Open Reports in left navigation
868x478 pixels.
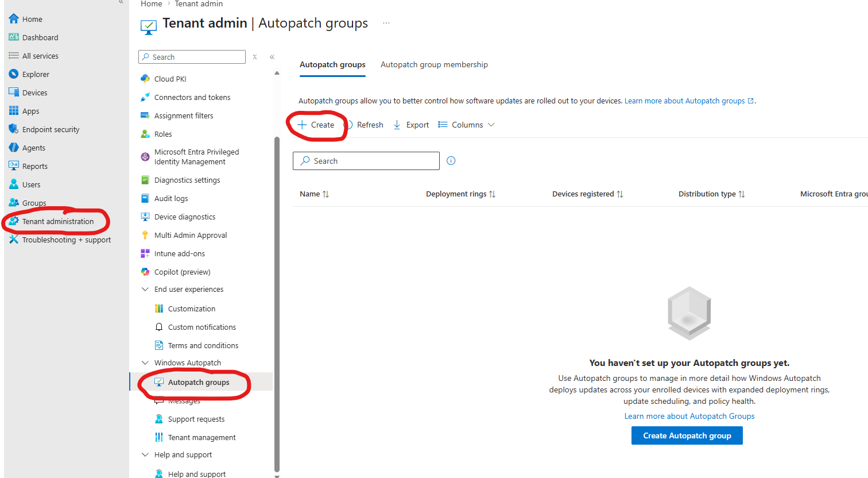[x=34, y=166]
